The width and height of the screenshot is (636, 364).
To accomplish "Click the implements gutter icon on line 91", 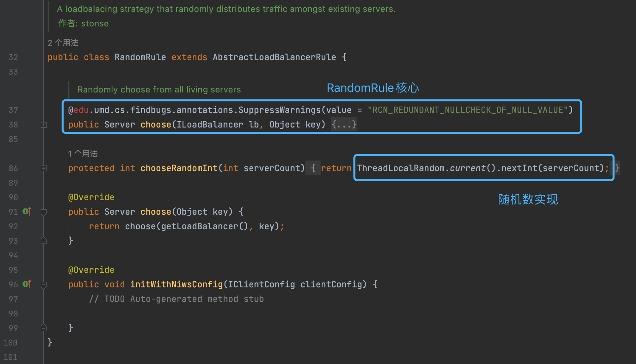I will [27, 211].
